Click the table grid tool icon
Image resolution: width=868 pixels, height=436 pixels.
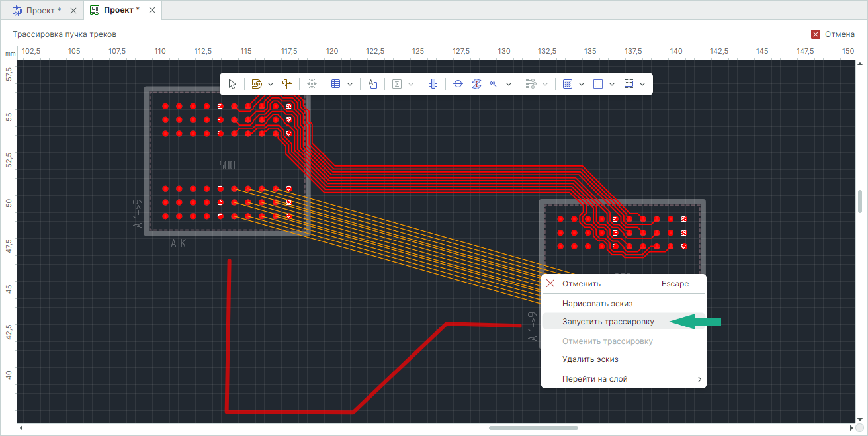pos(335,84)
